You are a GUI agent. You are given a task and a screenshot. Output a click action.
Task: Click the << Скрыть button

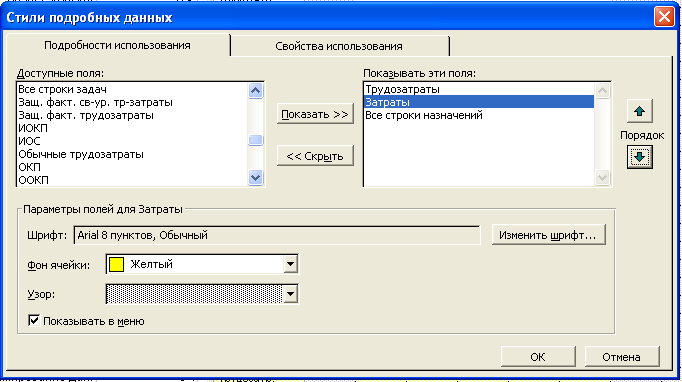[x=315, y=156]
